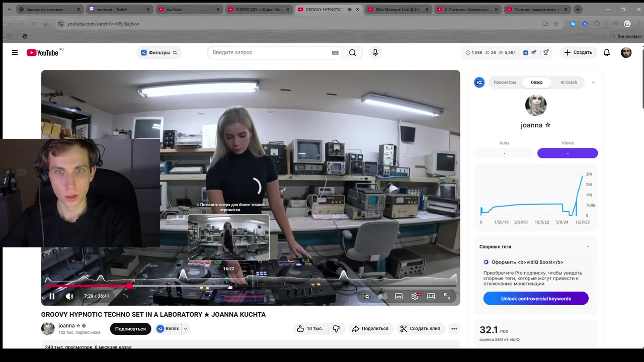644x362 pixels.
Task: Click the scrubber preview thumbnail at 16:22
Action: pos(228,237)
